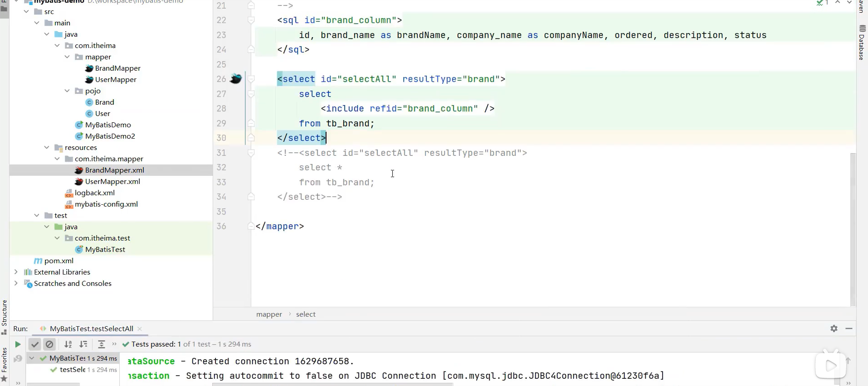Select the com.itheima.mapper resources folder

(109, 159)
